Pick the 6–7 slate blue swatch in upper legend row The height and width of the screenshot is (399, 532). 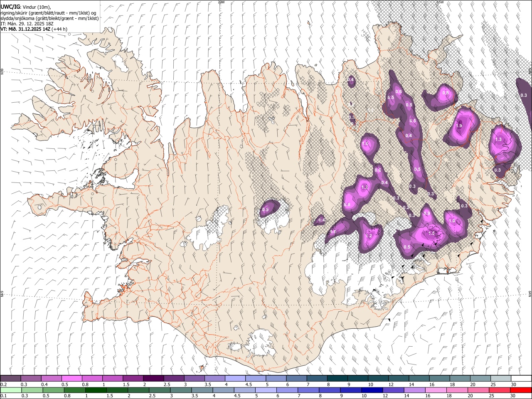[x=297, y=378]
